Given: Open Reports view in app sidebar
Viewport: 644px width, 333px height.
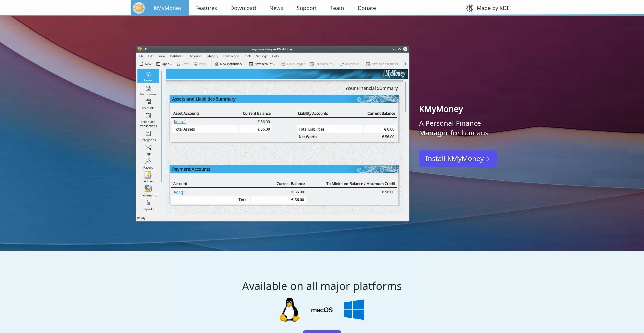Looking at the screenshot, I should coord(148,205).
